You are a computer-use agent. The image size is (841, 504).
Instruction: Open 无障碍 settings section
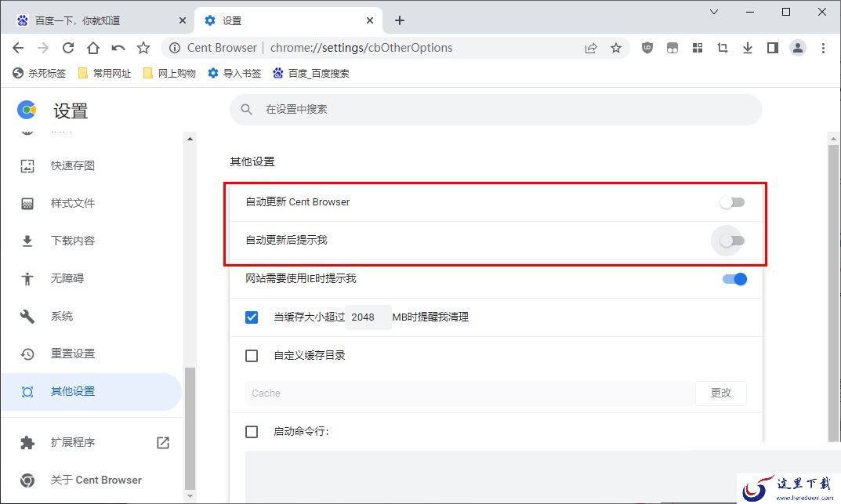(92, 278)
